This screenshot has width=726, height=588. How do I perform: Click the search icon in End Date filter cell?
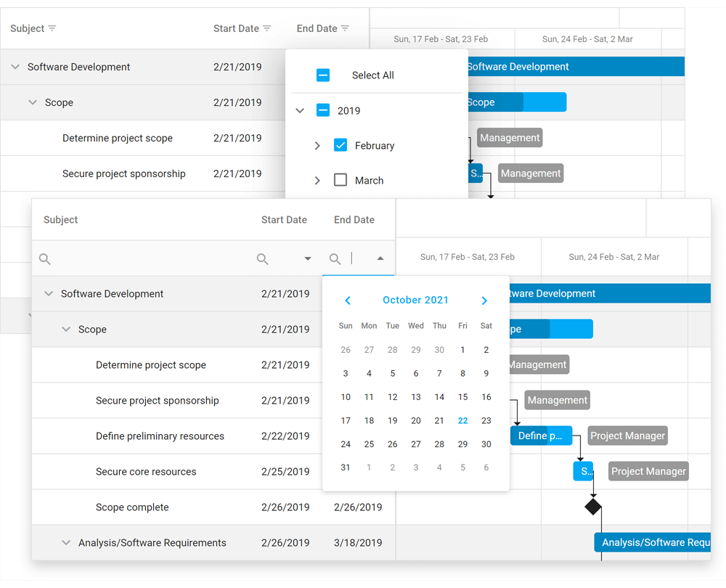tap(335, 258)
